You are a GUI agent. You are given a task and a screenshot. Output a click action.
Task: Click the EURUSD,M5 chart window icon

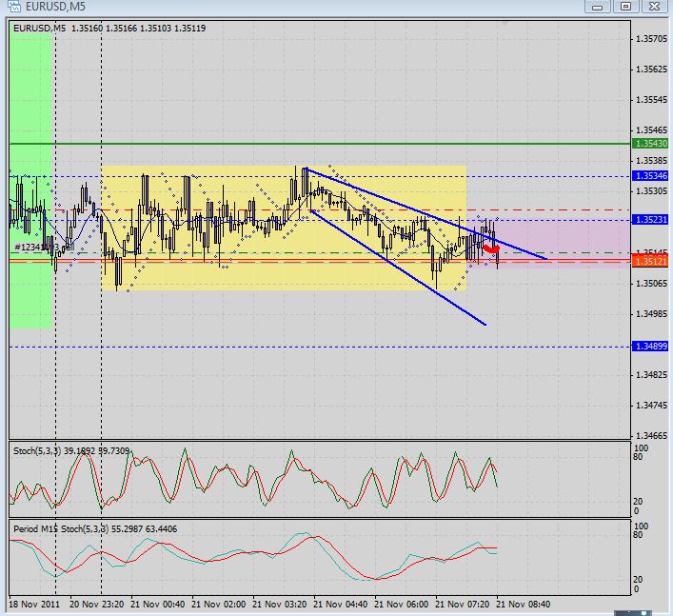point(14,6)
